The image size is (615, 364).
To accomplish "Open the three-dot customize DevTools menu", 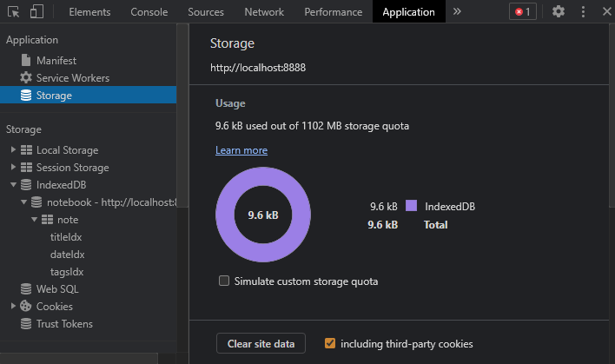I will coord(583,12).
